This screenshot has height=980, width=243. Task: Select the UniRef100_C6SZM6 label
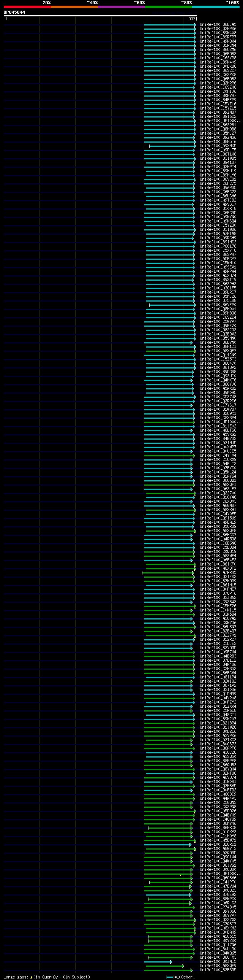[218, 87]
